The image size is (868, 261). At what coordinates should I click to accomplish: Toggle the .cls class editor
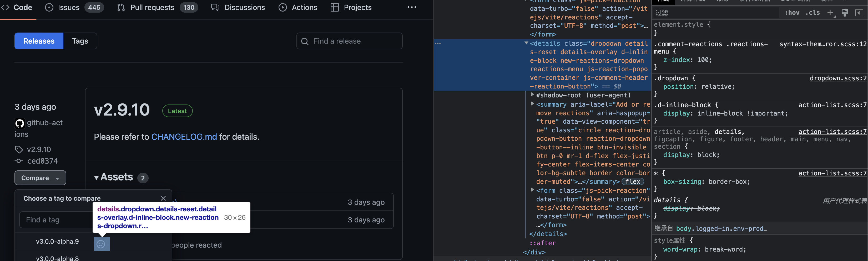coord(813,13)
